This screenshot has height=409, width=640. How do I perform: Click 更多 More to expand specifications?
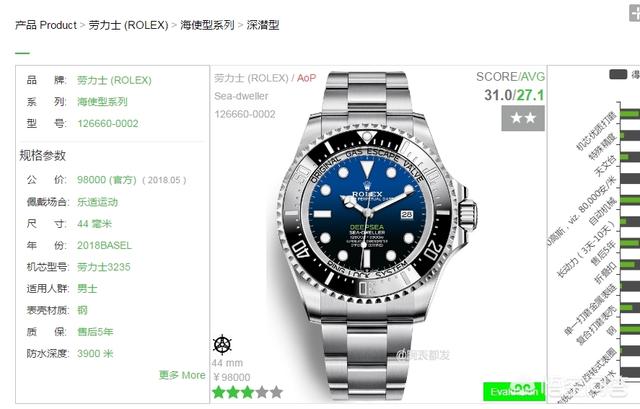tap(182, 375)
